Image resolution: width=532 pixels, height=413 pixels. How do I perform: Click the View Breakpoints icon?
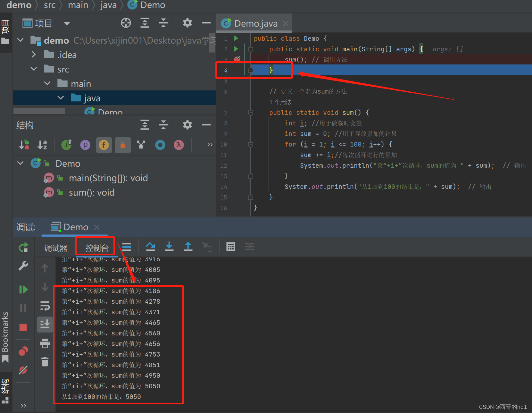click(23, 351)
